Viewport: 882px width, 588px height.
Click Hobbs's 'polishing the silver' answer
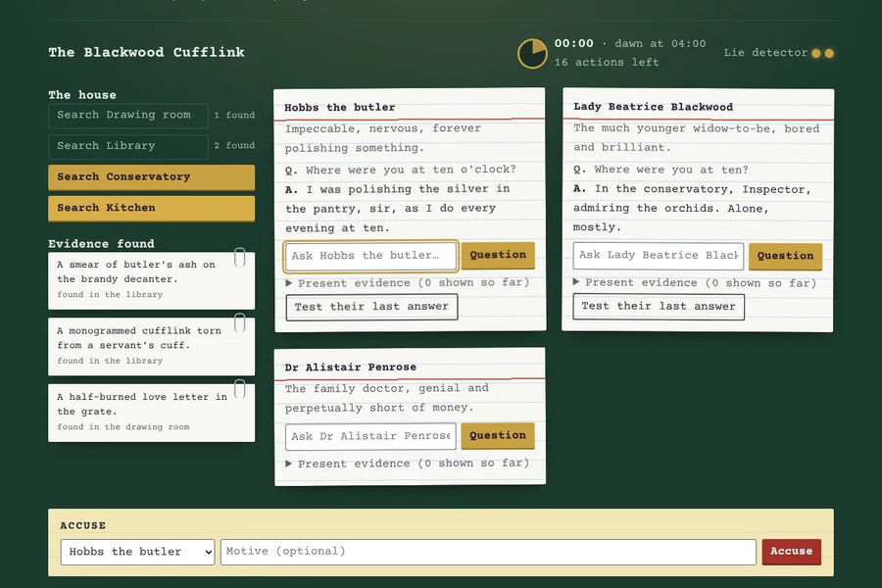(x=397, y=209)
